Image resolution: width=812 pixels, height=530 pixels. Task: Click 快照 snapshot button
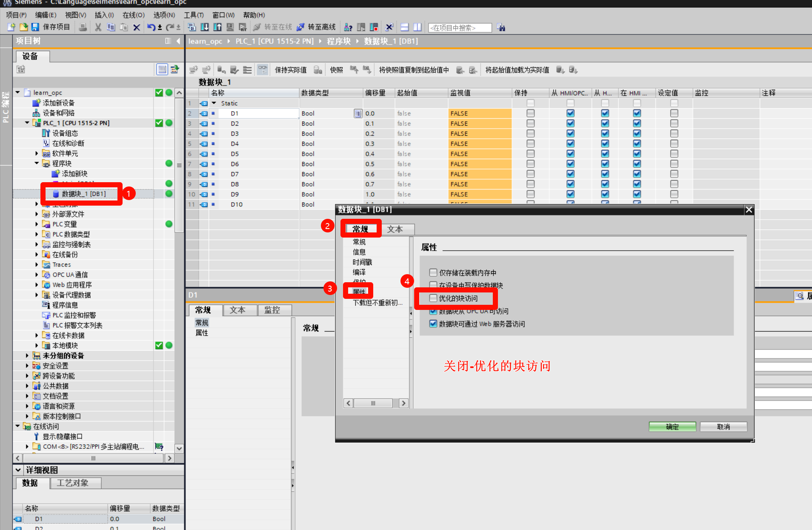336,70
